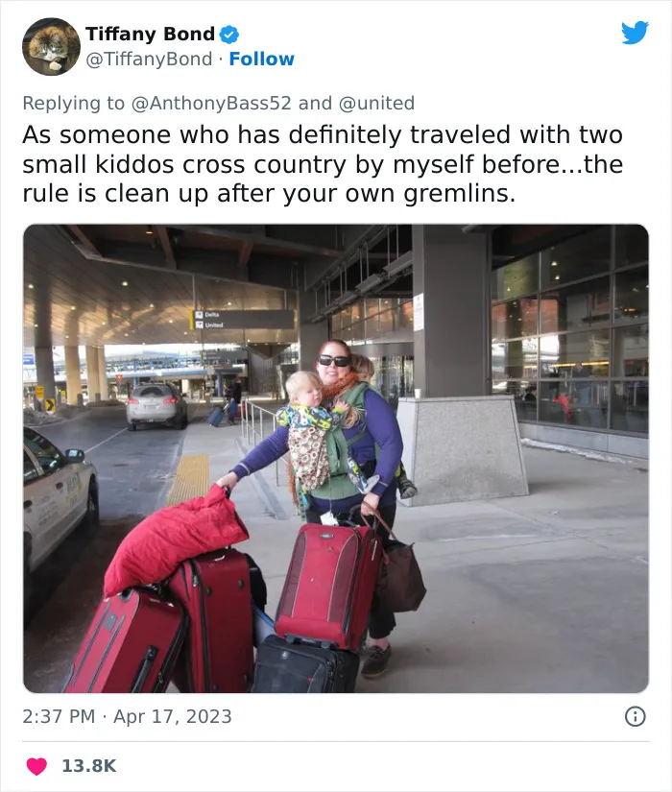Click the Follow link
The image size is (672, 792).
(262, 60)
